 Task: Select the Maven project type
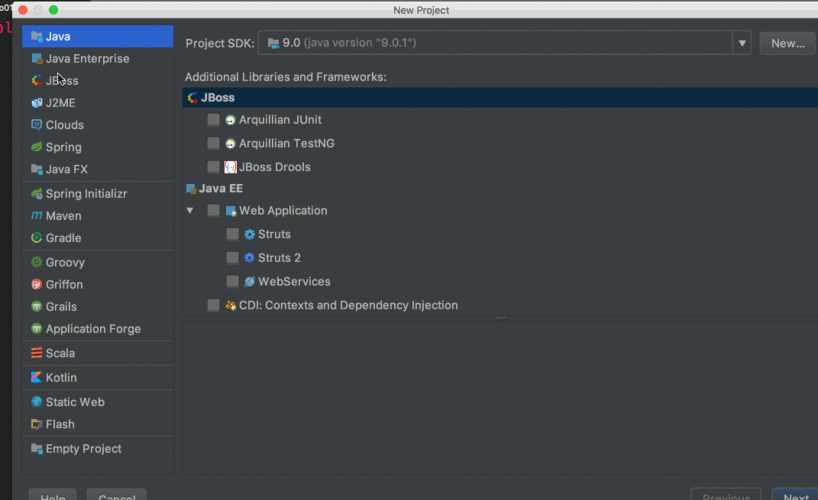(98, 216)
